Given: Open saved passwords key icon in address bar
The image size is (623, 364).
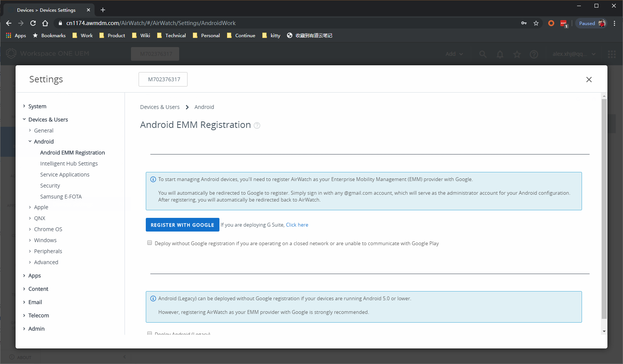Looking at the screenshot, I should tap(524, 23).
